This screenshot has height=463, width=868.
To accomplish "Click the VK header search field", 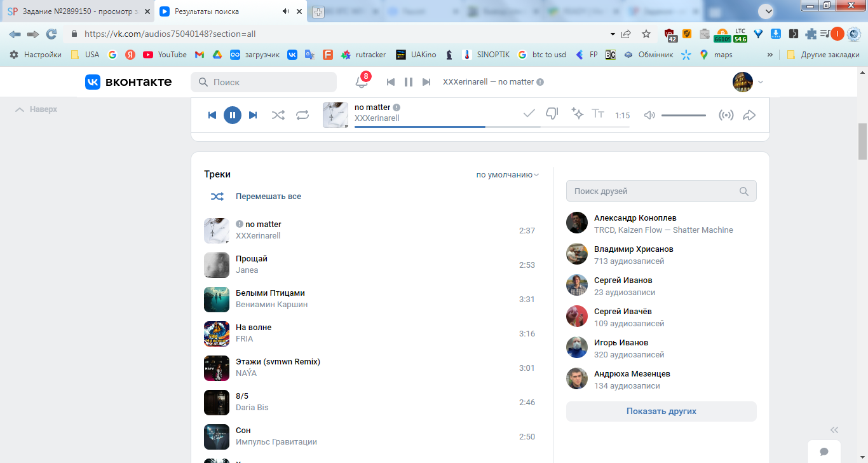I will (264, 82).
